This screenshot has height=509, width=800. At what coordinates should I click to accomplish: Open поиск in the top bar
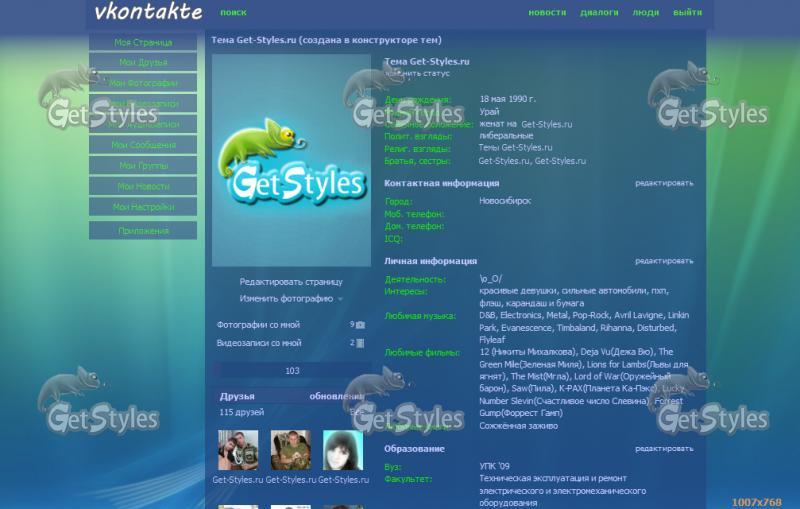(x=233, y=13)
